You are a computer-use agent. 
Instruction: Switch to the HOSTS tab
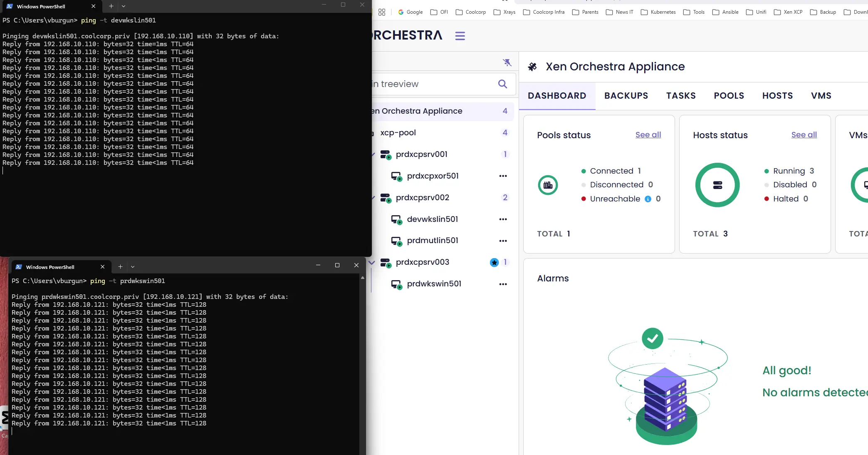point(777,96)
